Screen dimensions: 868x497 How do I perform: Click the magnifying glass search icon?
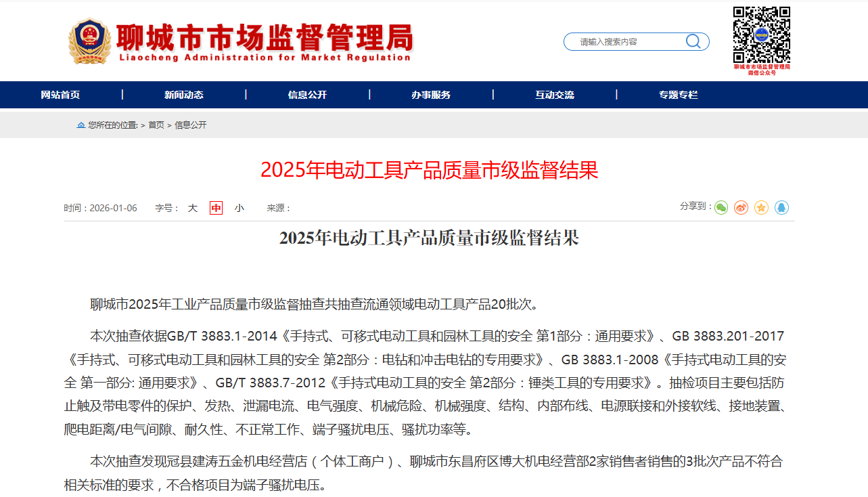693,41
